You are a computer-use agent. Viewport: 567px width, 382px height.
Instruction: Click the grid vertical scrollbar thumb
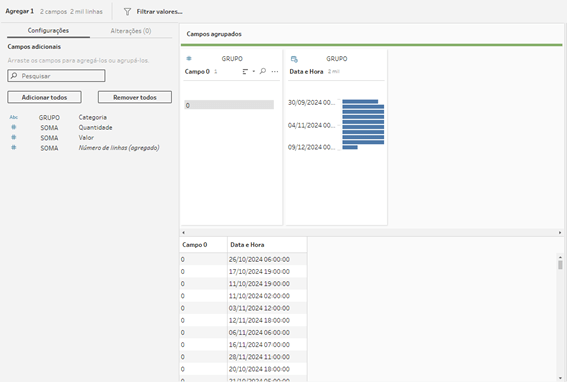pos(560,265)
